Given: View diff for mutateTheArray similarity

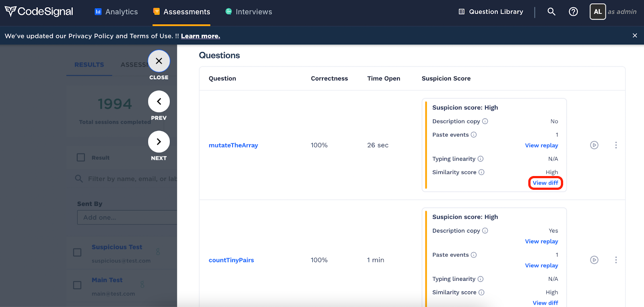Looking at the screenshot, I should [x=545, y=183].
